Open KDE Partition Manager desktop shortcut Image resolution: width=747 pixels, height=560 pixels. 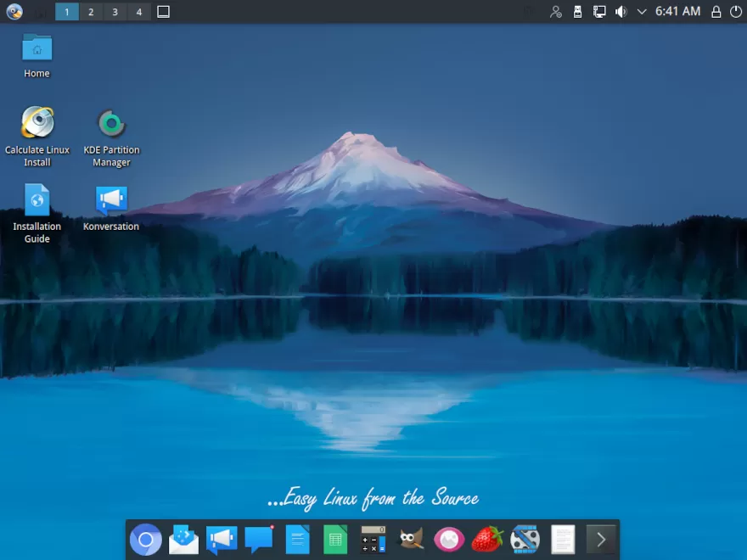(x=111, y=137)
